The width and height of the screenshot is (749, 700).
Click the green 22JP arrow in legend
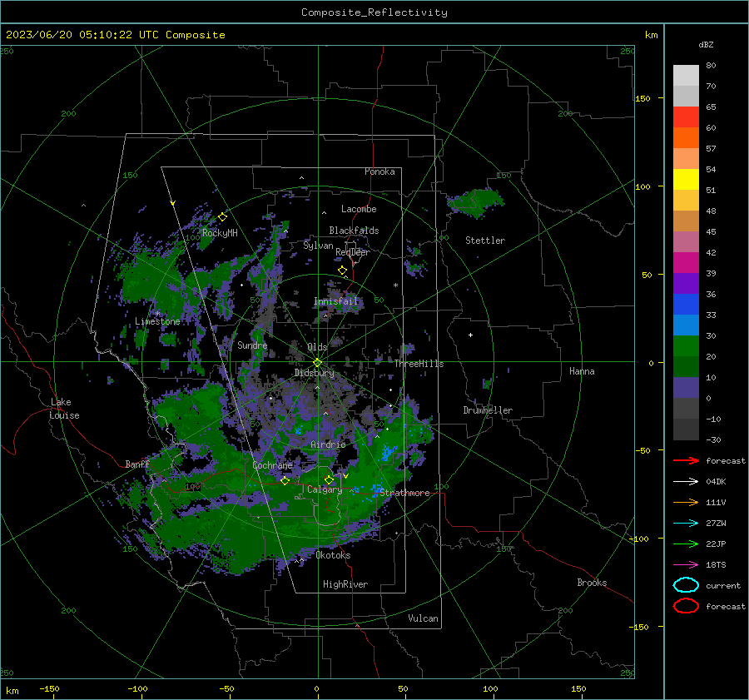(x=686, y=544)
